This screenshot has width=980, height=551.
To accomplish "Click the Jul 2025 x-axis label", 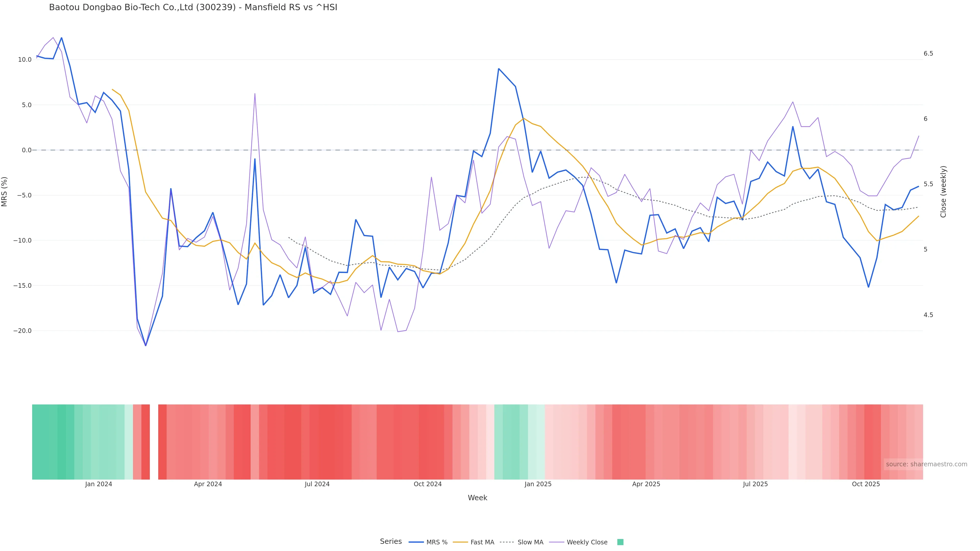I will (x=755, y=484).
